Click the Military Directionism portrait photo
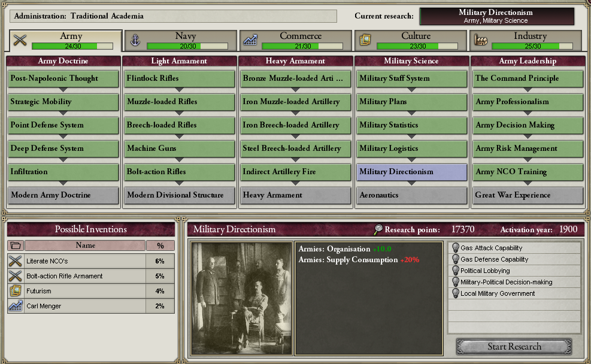The width and height of the screenshot is (591, 364). tap(241, 298)
